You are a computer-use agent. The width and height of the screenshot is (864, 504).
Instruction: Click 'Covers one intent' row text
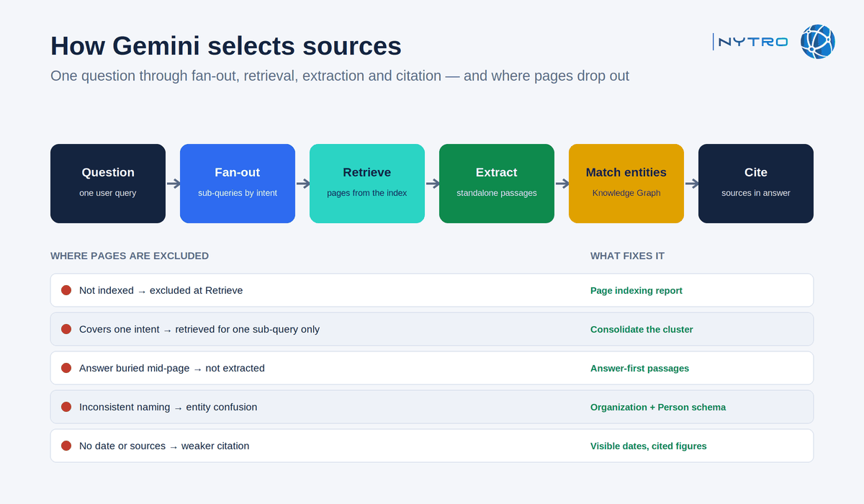pyautogui.click(x=199, y=329)
